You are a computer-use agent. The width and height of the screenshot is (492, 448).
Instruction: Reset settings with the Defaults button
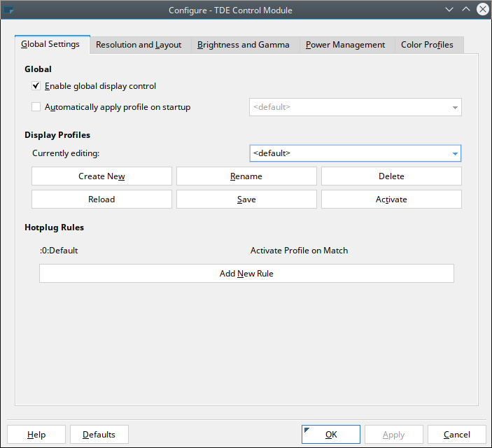99,435
